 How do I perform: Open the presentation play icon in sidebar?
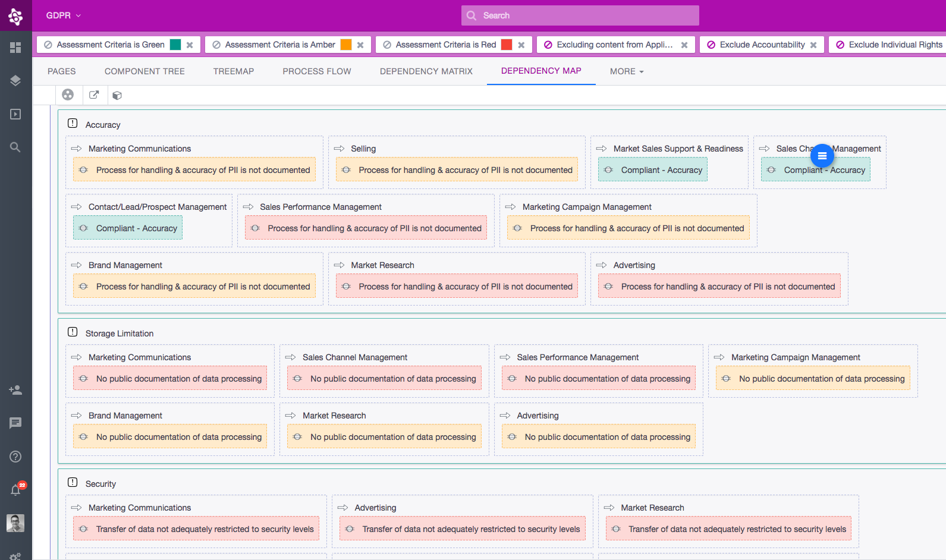point(15,114)
